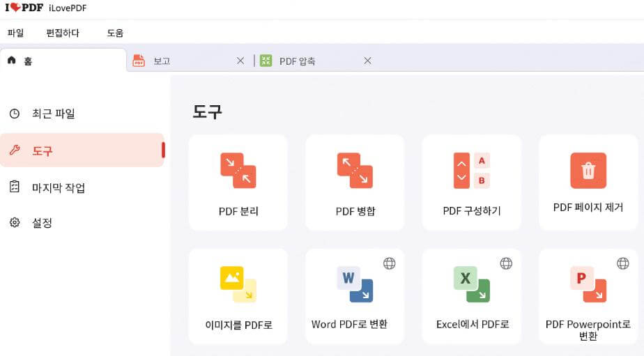Open the PDF 페이지 제거 trash icon
This screenshot has height=356, width=644.
(588, 171)
